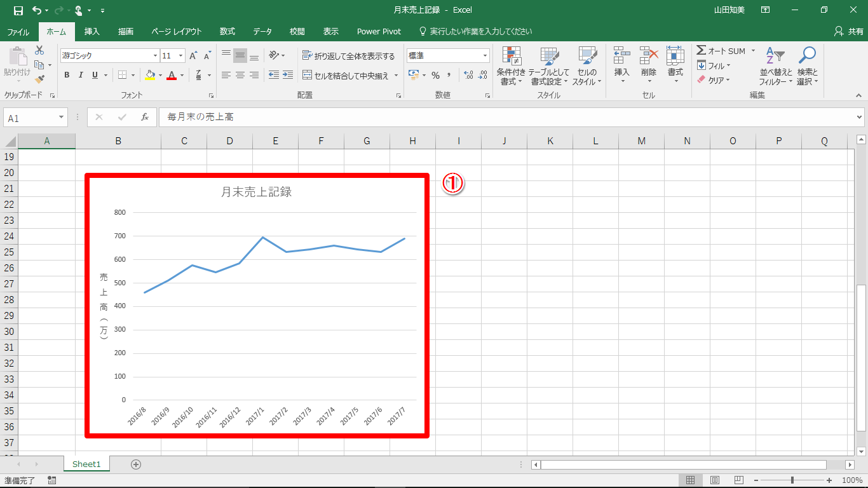Switch to the Page Layout (ページ レイアウト) tab

tap(177, 32)
